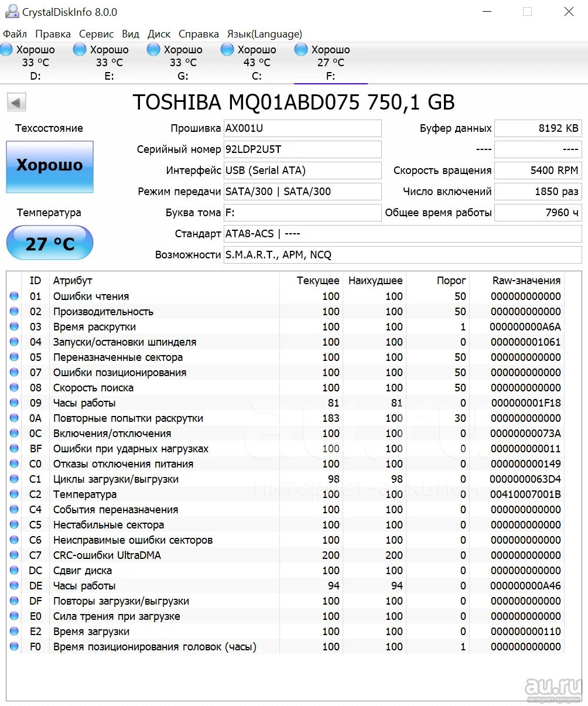This screenshot has height=706, width=588.
Task: Click the status orb for Циклы загрузки/выгрузки
Action: coord(14,479)
